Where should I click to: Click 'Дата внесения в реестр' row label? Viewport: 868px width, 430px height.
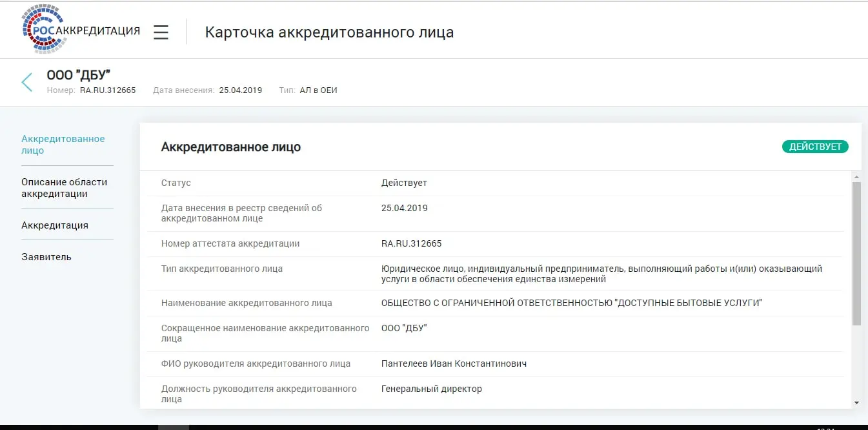point(241,213)
